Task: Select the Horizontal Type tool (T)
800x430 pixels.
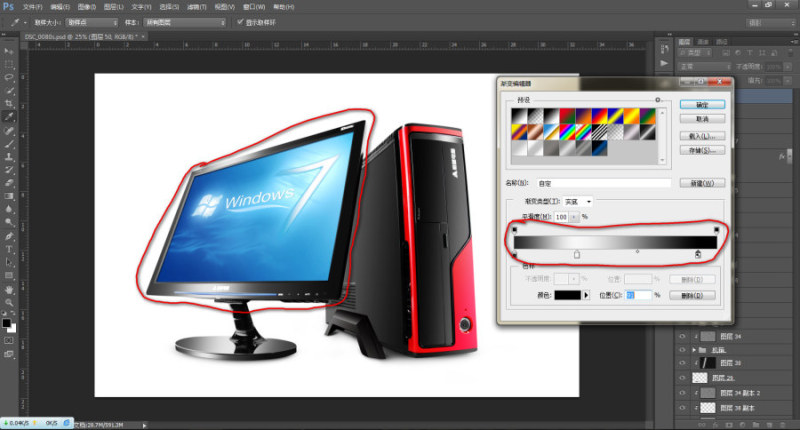Action: click(x=9, y=249)
